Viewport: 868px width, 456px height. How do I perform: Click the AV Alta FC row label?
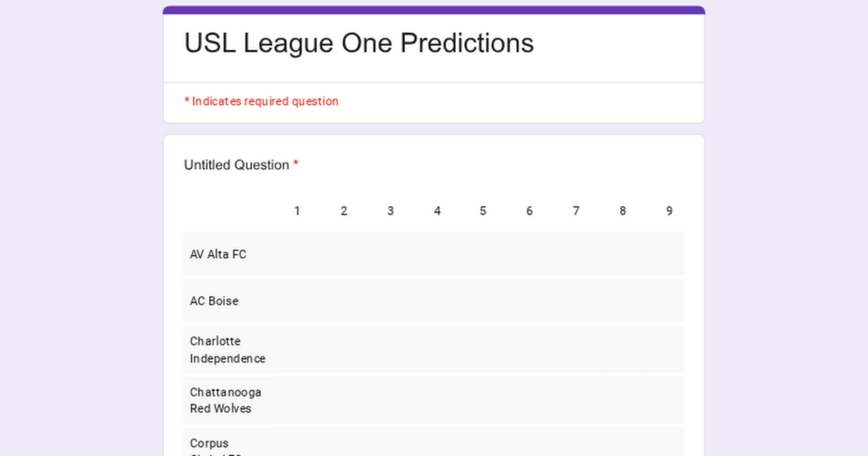(x=218, y=254)
